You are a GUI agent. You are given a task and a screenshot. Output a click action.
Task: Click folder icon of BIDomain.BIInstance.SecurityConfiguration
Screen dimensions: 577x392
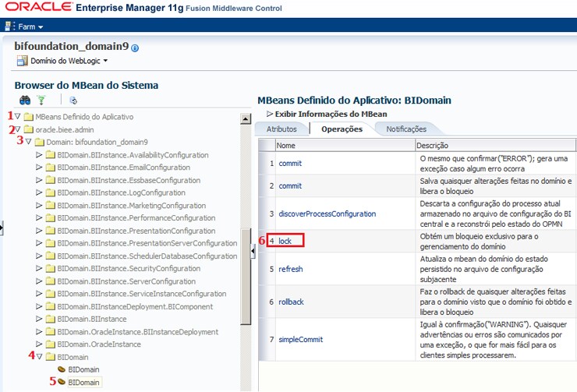51,268
